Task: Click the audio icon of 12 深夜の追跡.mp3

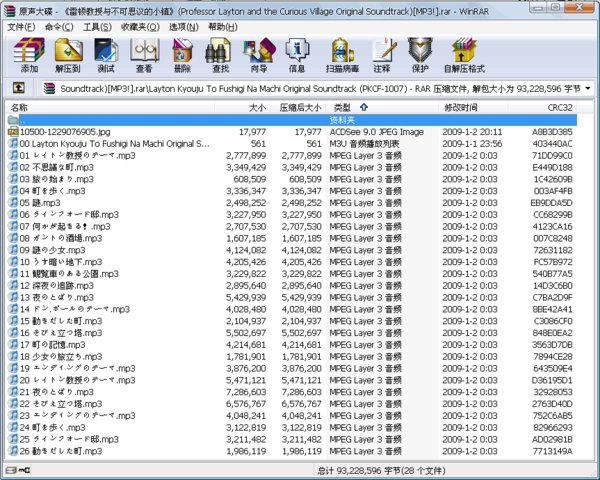Action: pos(13,286)
